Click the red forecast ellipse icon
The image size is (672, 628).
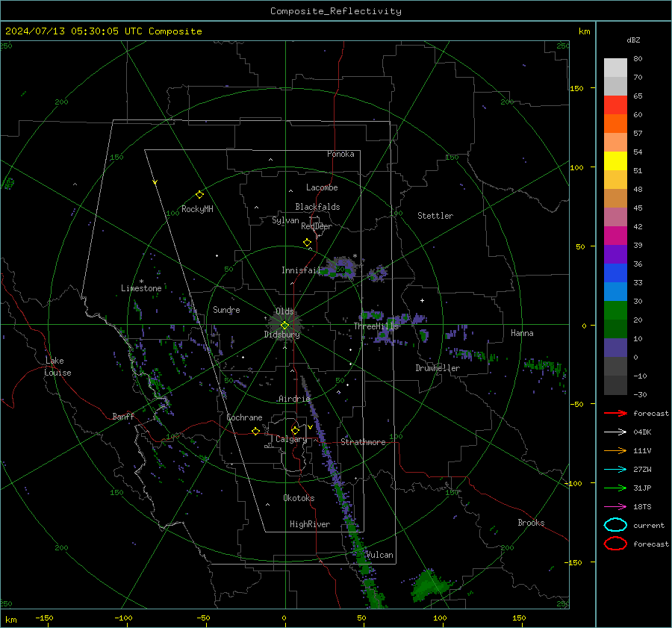click(615, 544)
